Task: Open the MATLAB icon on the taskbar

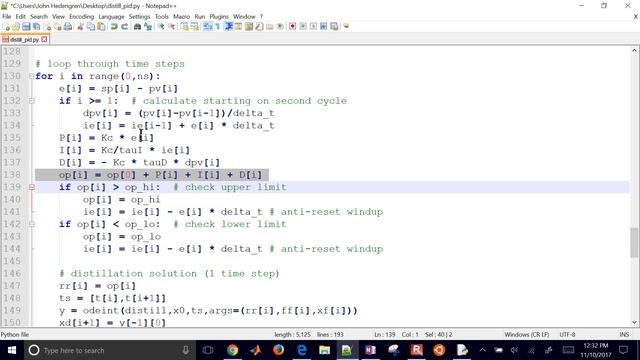Action: click(256, 350)
